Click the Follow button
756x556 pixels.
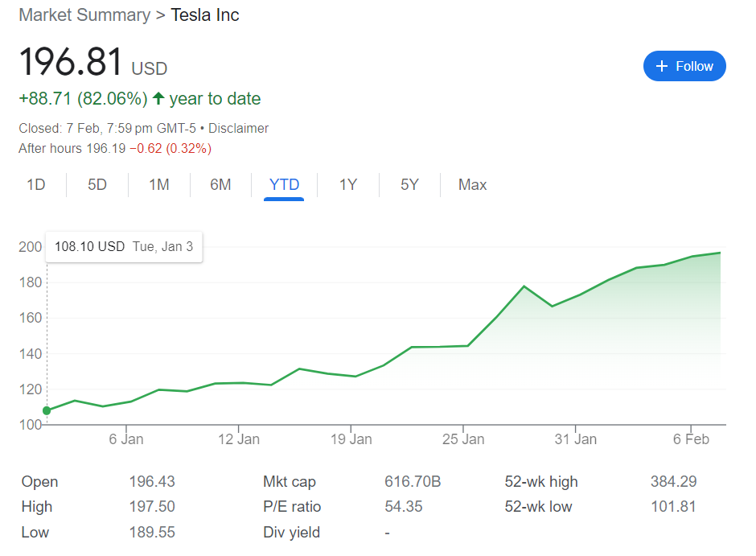coord(684,66)
